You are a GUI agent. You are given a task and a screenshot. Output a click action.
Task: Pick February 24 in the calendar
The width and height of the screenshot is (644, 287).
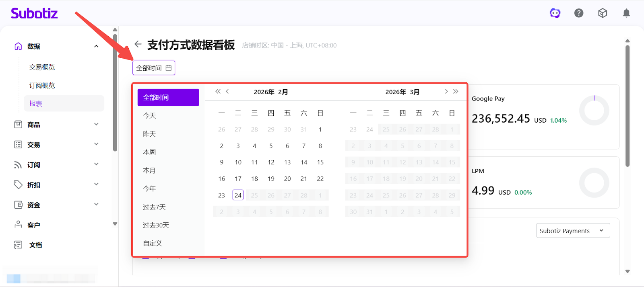[x=238, y=195]
